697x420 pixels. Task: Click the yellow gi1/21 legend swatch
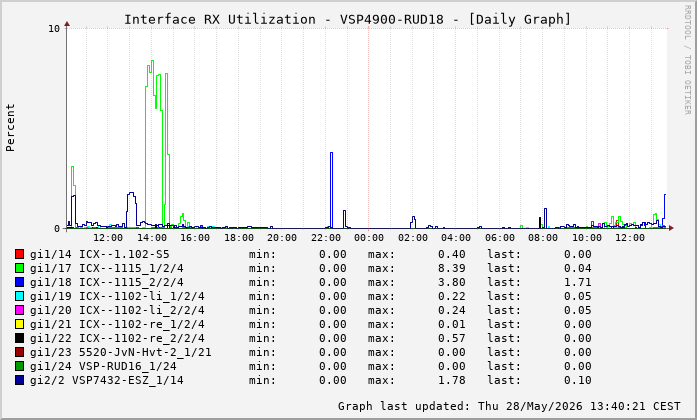[19, 324]
